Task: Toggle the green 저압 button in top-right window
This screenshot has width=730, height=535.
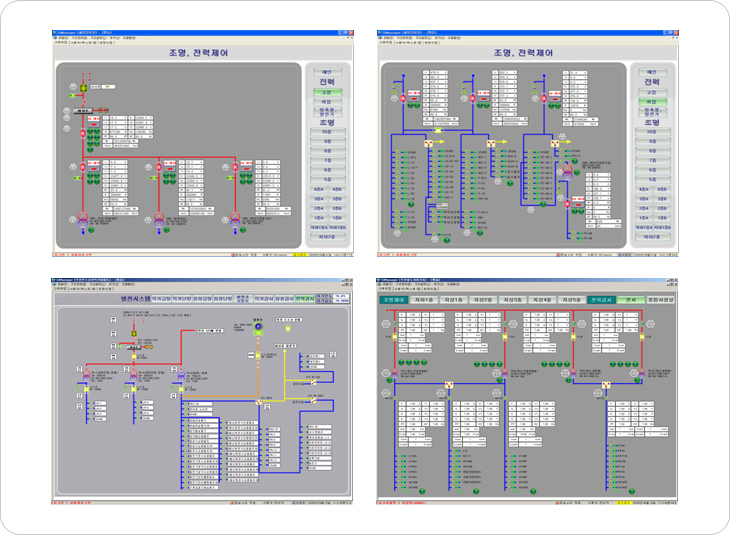Action: coord(651,102)
